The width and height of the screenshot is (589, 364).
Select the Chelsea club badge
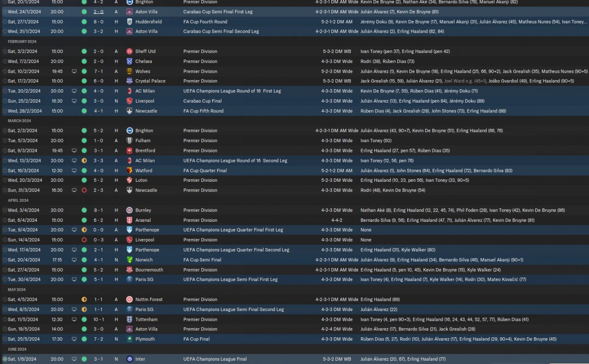[130, 61]
